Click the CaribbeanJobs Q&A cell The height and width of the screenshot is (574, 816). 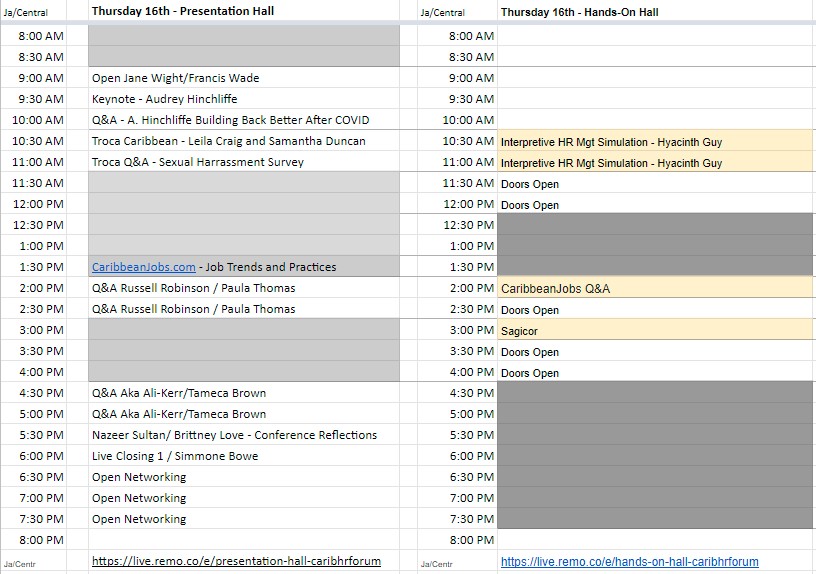[655, 288]
